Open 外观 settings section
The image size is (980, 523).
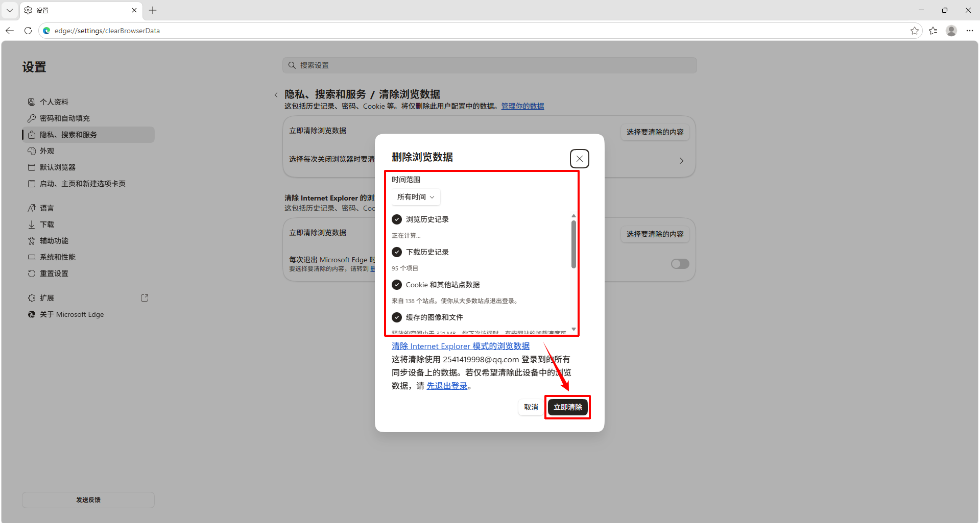pos(88,151)
